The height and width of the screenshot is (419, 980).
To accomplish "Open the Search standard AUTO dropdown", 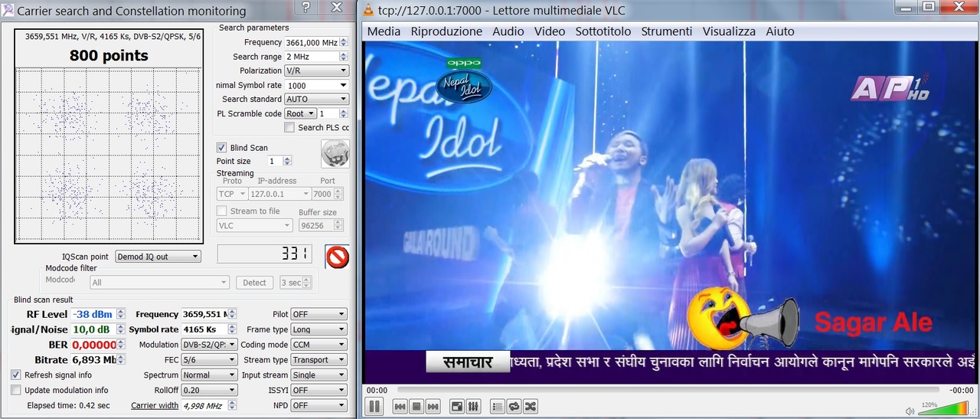I will click(x=316, y=99).
